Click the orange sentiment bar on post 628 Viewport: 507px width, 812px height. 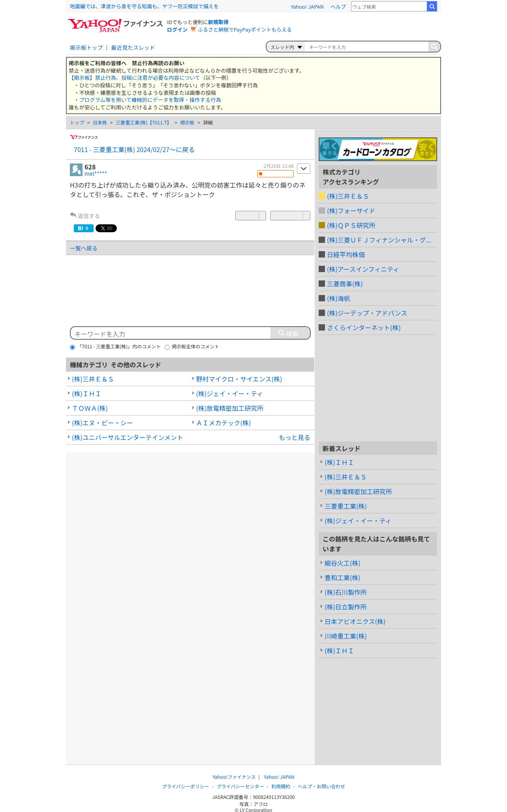pos(276,174)
